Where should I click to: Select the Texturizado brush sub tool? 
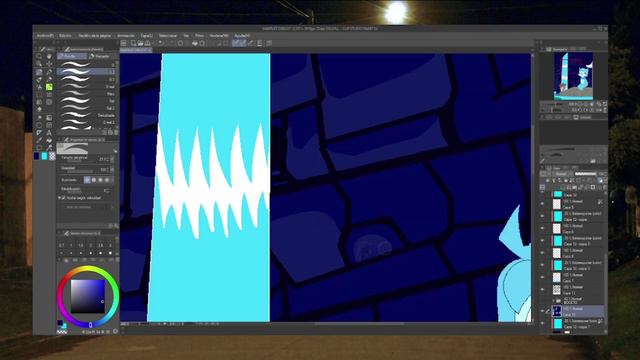click(87, 116)
